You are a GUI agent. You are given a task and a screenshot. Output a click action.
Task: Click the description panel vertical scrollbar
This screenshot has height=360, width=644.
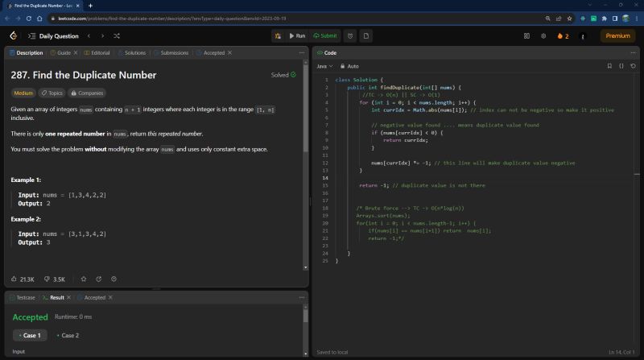pos(305,105)
